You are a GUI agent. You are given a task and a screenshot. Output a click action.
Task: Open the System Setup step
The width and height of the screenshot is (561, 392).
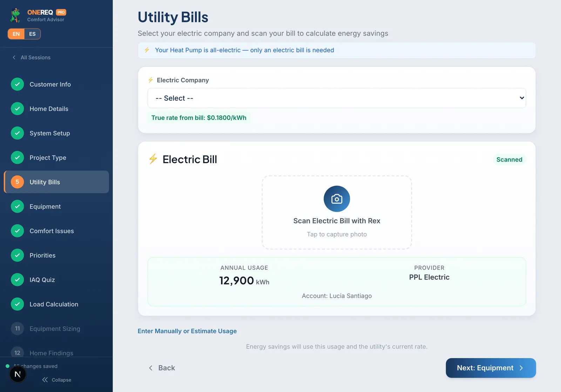tap(56, 133)
